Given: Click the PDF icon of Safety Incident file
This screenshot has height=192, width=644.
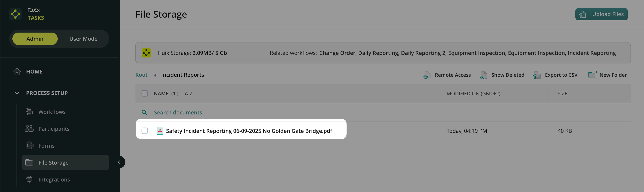Looking at the screenshot, I should click(160, 131).
